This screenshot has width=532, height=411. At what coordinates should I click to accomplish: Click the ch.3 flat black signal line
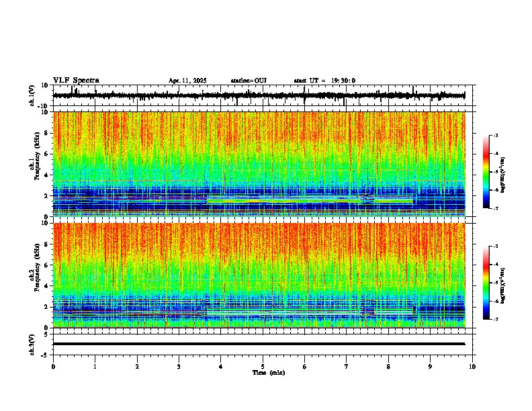click(x=259, y=344)
